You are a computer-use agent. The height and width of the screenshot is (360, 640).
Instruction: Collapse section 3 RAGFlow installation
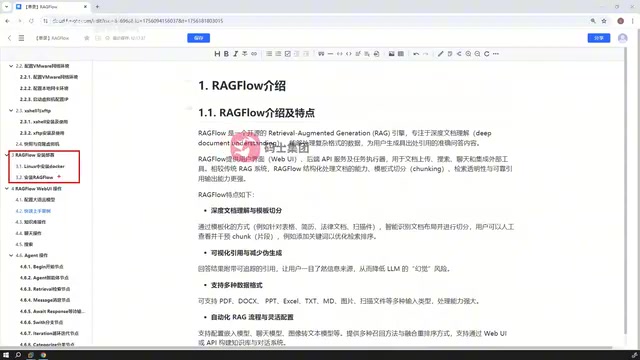7,155
